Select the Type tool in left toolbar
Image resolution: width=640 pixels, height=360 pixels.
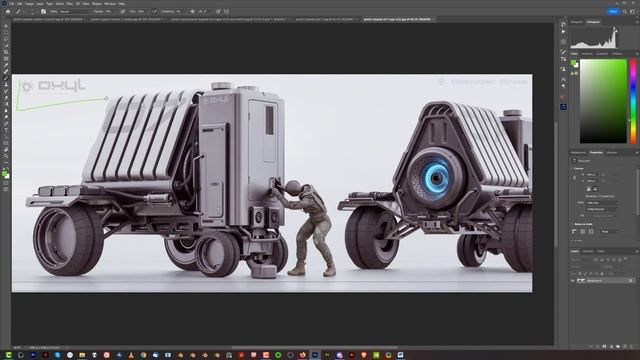(x=6, y=130)
